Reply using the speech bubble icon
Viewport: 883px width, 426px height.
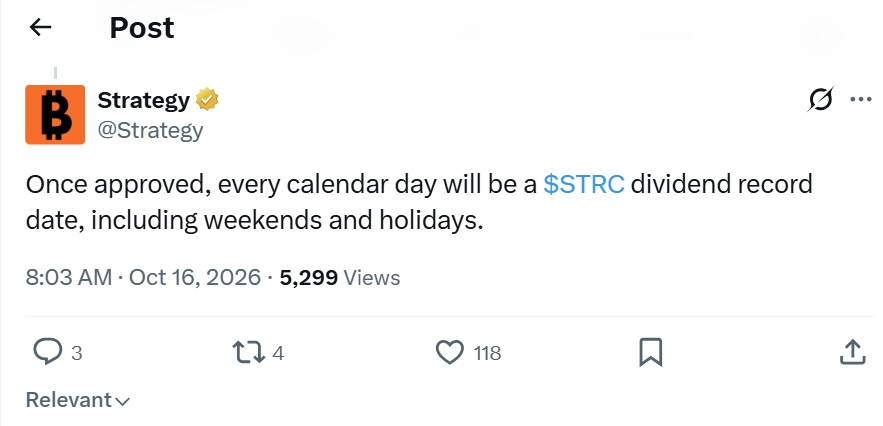[x=47, y=352]
